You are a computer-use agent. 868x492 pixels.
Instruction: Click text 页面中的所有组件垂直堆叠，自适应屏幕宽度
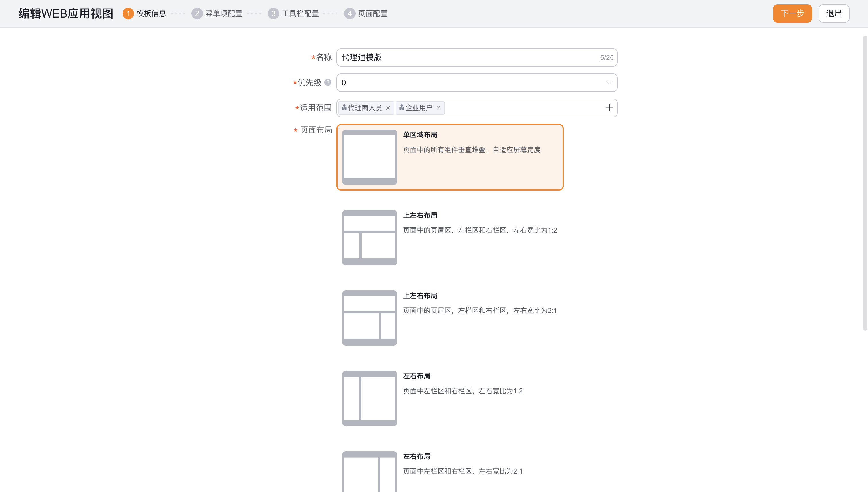click(x=472, y=150)
